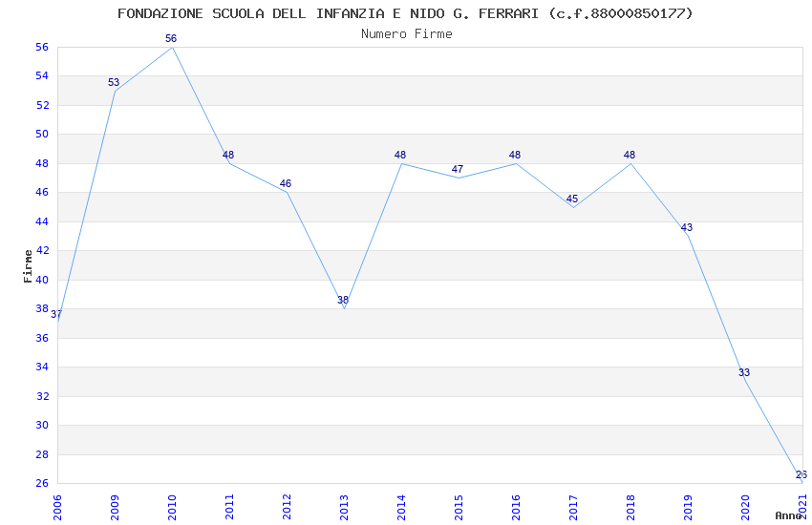Click the y-axis tick value 56
The image size is (812, 525).
[x=42, y=47]
